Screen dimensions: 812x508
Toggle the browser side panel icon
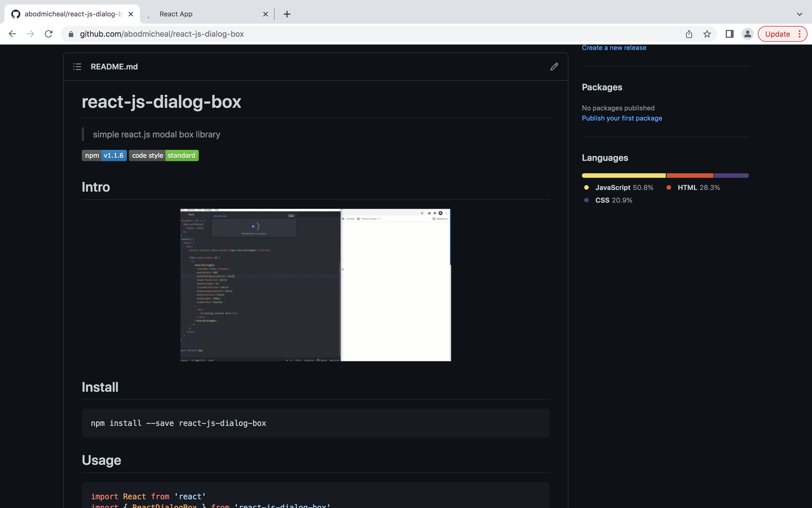click(x=729, y=34)
